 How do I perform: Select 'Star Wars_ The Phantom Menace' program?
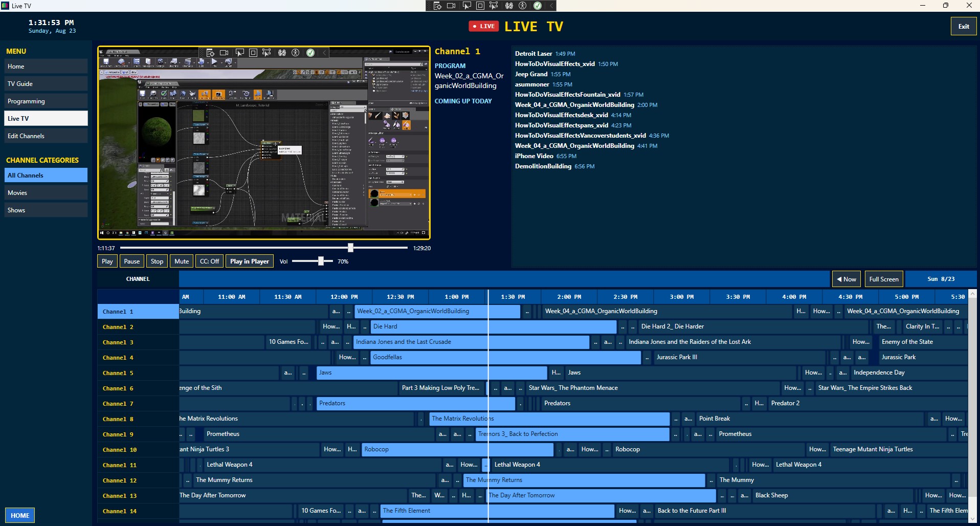pos(653,388)
